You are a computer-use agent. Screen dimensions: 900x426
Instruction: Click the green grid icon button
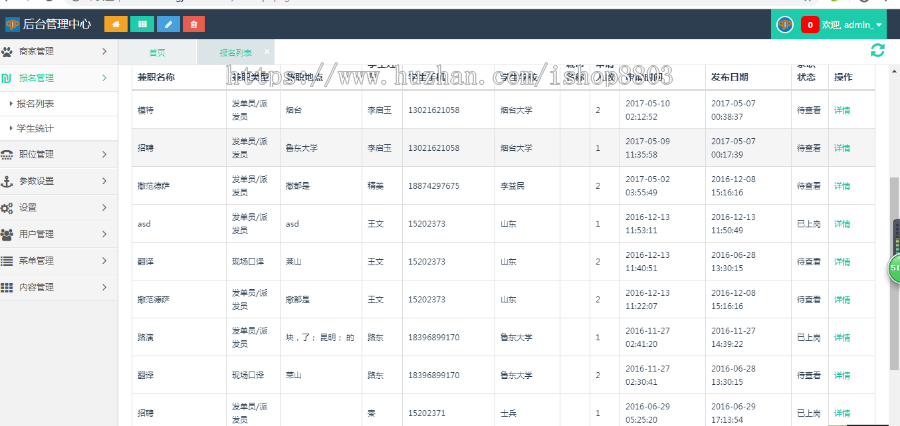click(x=143, y=23)
